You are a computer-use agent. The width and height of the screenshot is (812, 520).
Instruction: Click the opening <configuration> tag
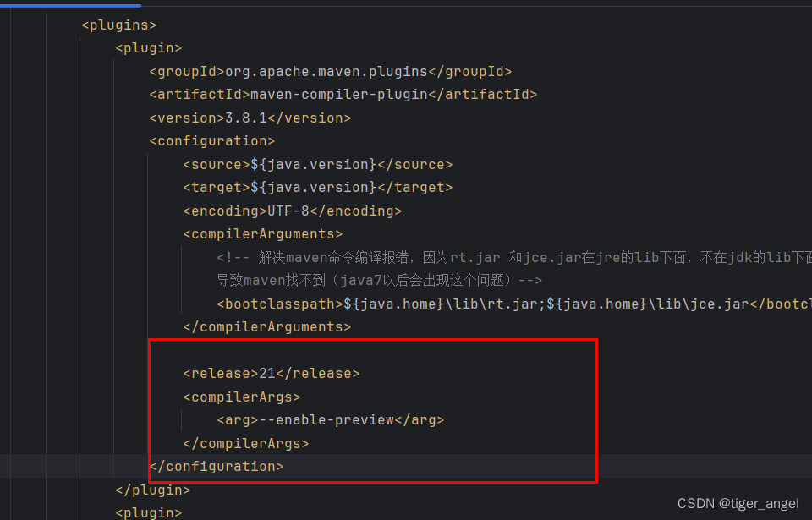click(212, 141)
